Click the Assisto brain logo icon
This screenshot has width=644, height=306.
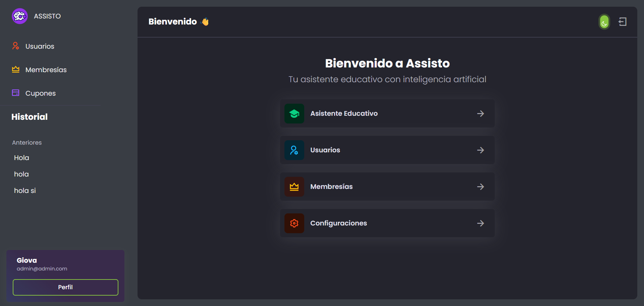point(20,16)
